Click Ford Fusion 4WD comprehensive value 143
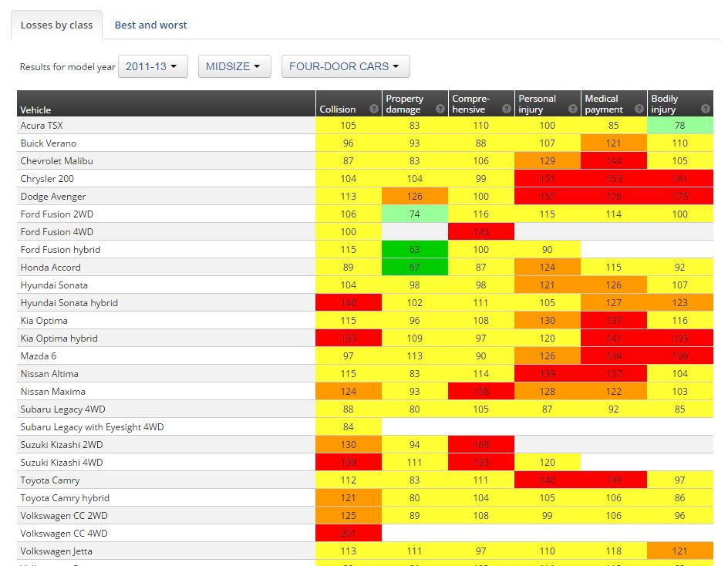This screenshot has width=728, height=566. 481,231
